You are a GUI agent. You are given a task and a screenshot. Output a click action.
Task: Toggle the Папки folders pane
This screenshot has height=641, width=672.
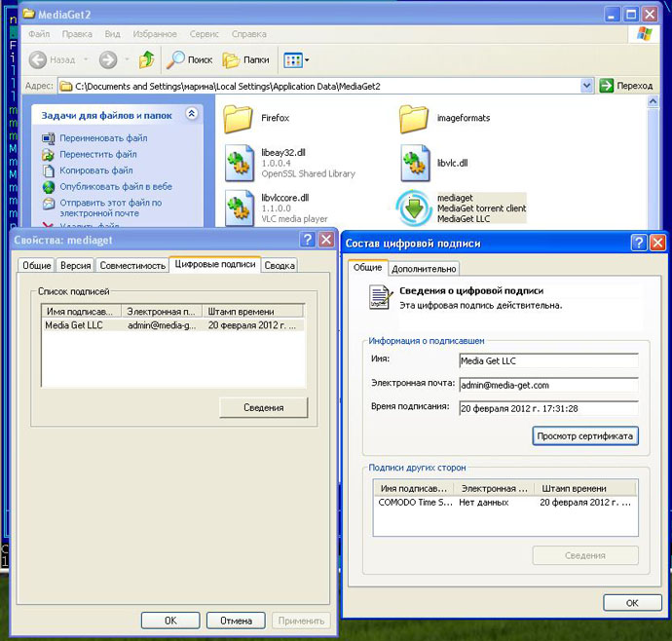(x=246, y=59)
